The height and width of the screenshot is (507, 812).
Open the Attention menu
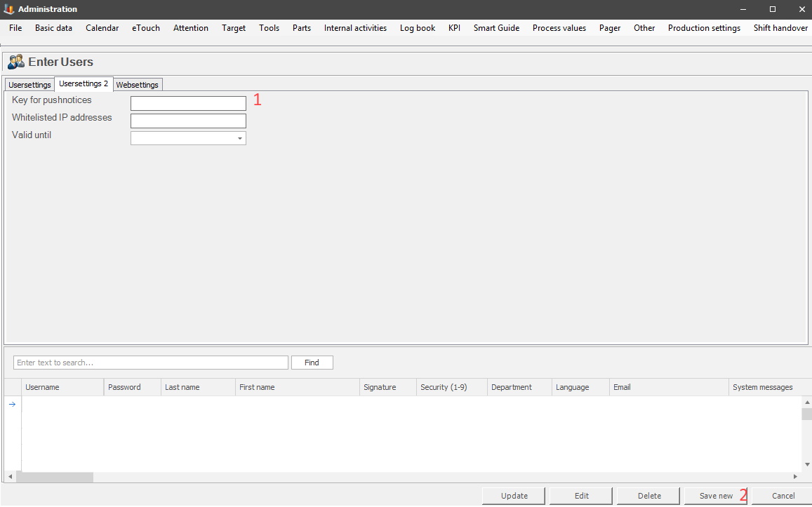pyautogui.click(x=191, y=28)
